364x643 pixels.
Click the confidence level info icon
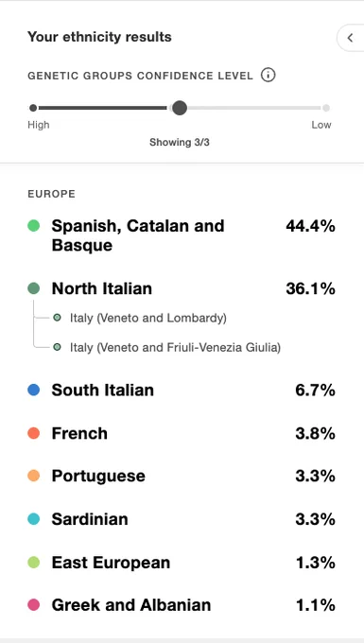tap(269, 76)
